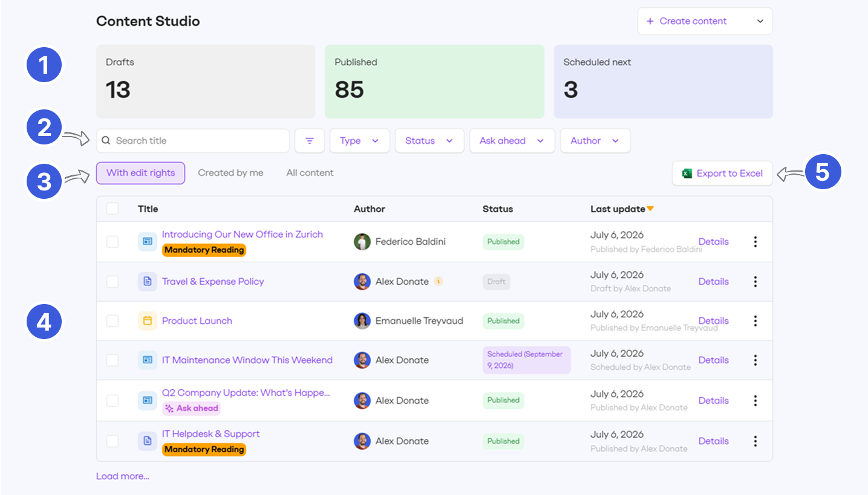
Task: Click the Scheduled (September 9, 2026) status badge
Action: 526,360
